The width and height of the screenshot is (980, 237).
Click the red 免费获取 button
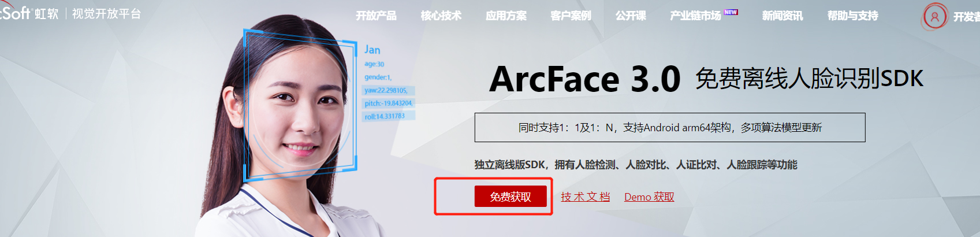point(511,197)
